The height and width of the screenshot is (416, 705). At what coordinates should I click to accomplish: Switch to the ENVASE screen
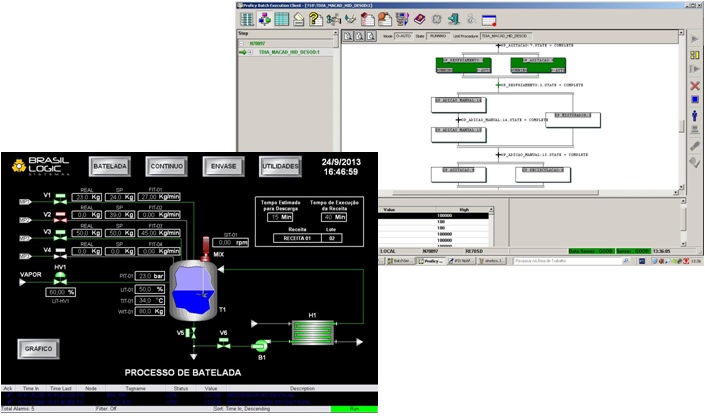(223, 165)
